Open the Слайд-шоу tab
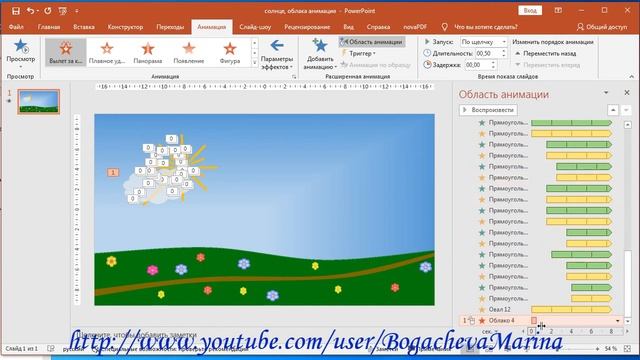The height and width of the screenshot is (360, 640). (255, 27)
